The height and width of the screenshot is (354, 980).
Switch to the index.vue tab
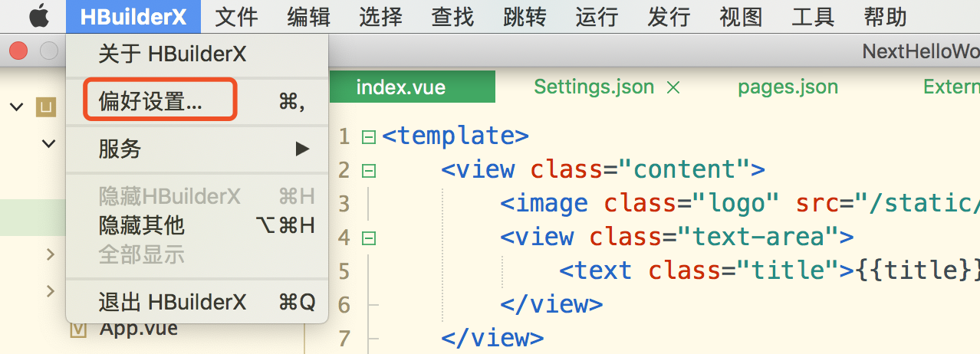click(400, 87)
